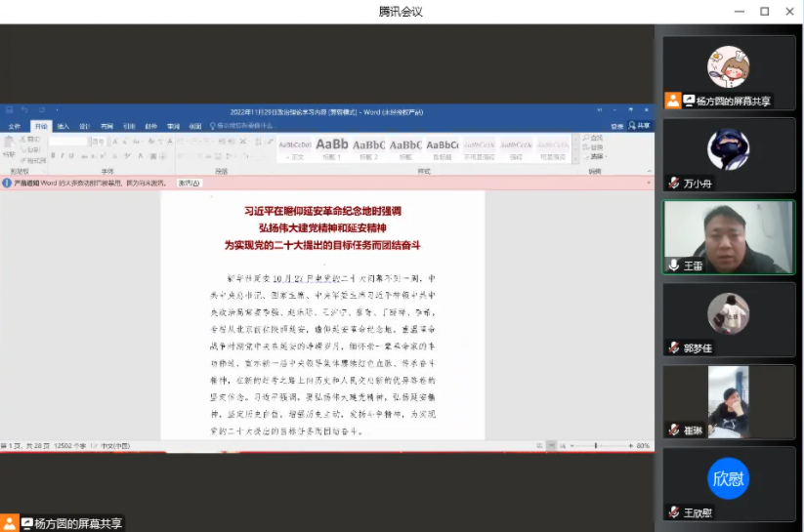Image resolution: width=804 pixels, height=532 pixels.
Task: Click the muted mic icon next to 郭梦佳
Action: click(x=673, y=348)
